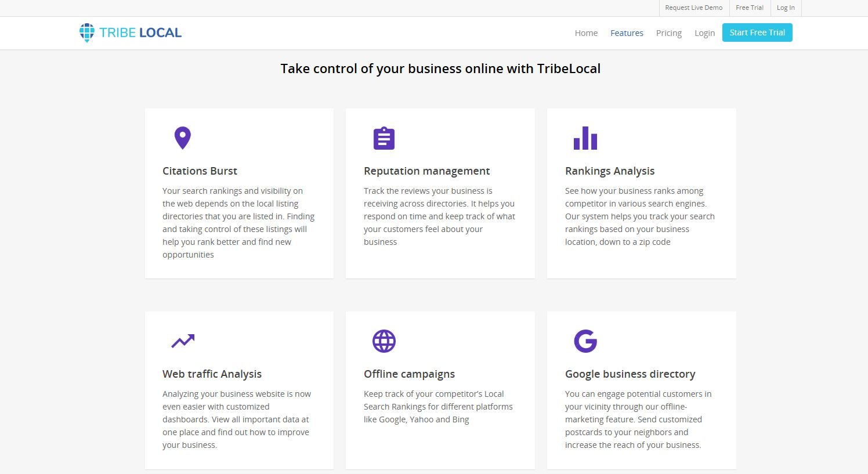Click the Free Trial top bar link
The width and height of the screenshot is (868, 474).
(x=750, y=8)
